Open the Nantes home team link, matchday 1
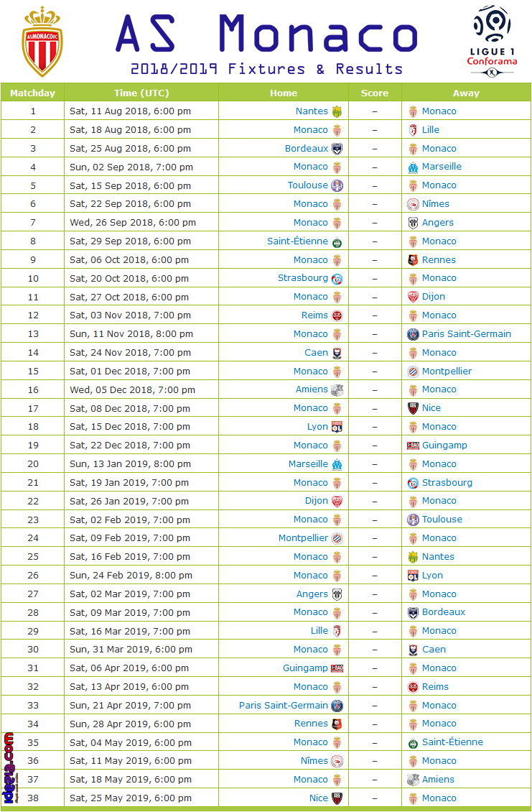 312,111
